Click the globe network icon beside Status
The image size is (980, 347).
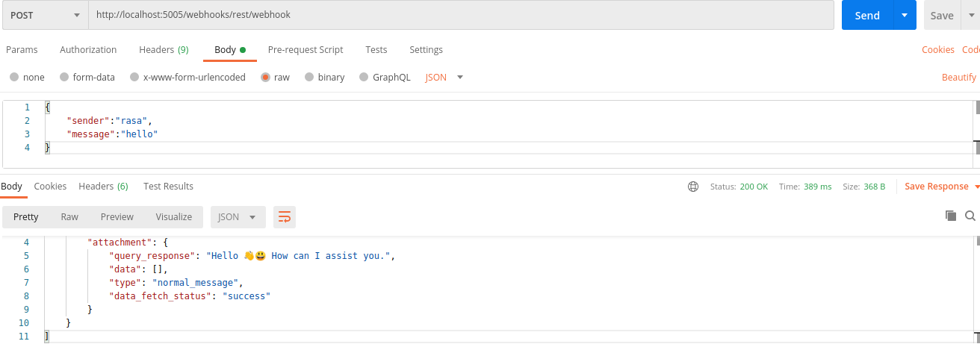pyautogui.click(x=693, y=187)
